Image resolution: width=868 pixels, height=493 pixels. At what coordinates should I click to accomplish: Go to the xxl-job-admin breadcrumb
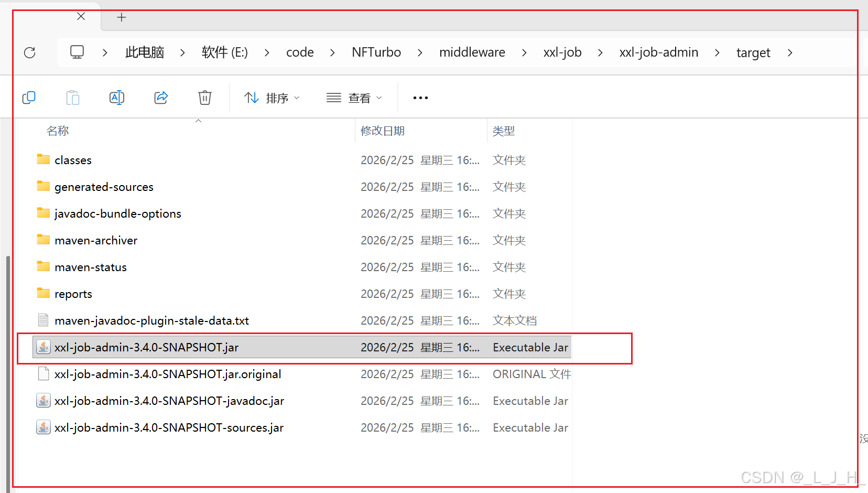tap(659, 52)
